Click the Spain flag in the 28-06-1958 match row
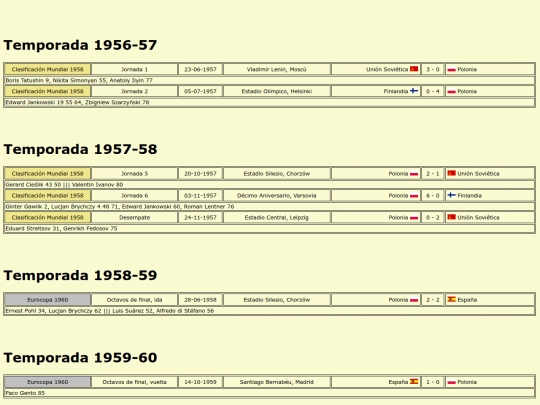540x405 pixels. point(451,299)
